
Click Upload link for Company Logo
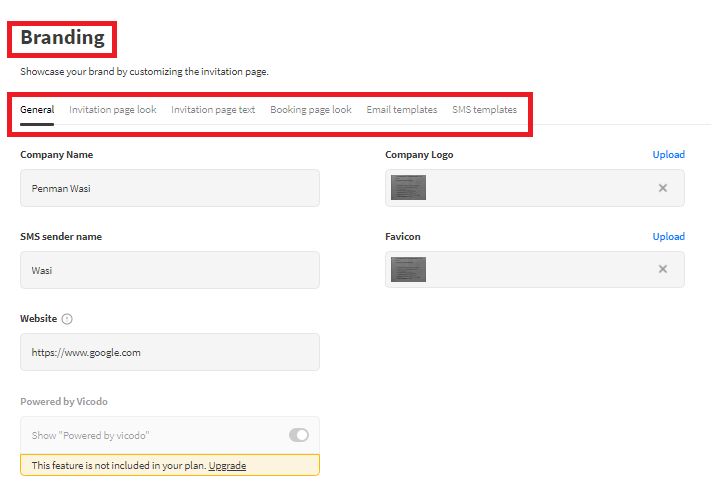[x=668, y=155]
